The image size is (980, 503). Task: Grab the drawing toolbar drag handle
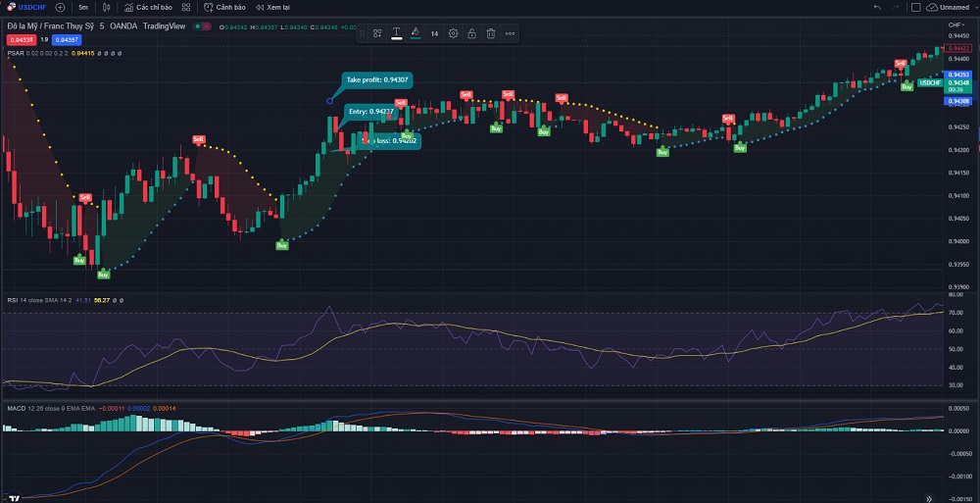pos(362,33)
